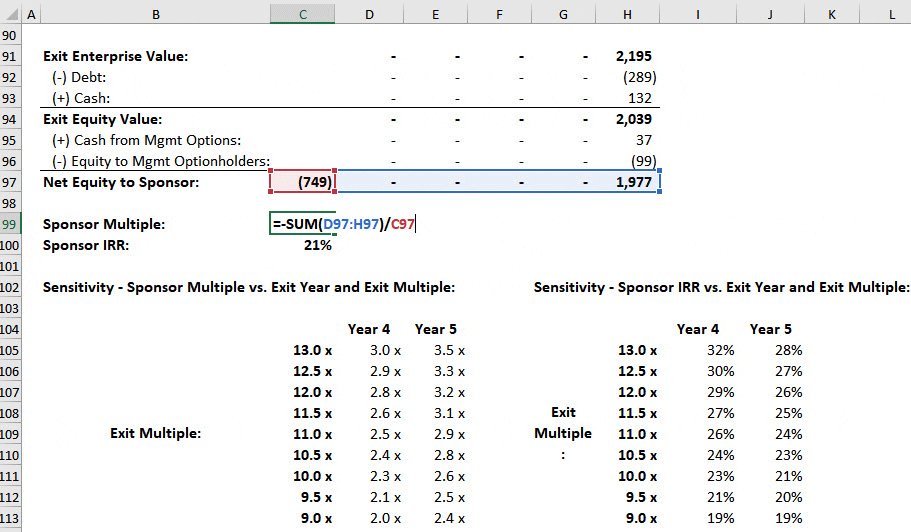Click 3.5 x sponsor multiple cell
The height and width of the screenshot is (532, 911).
(x=449, y=350)
